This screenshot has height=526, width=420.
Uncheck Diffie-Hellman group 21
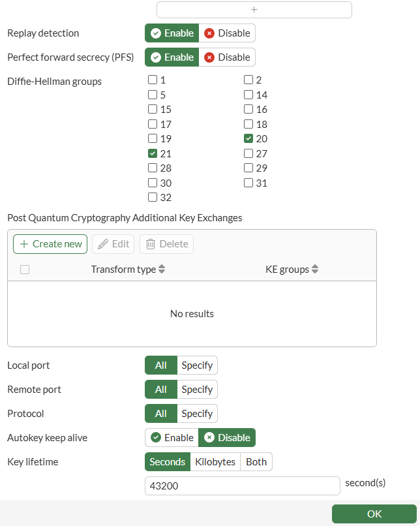(x=151, y=153)
